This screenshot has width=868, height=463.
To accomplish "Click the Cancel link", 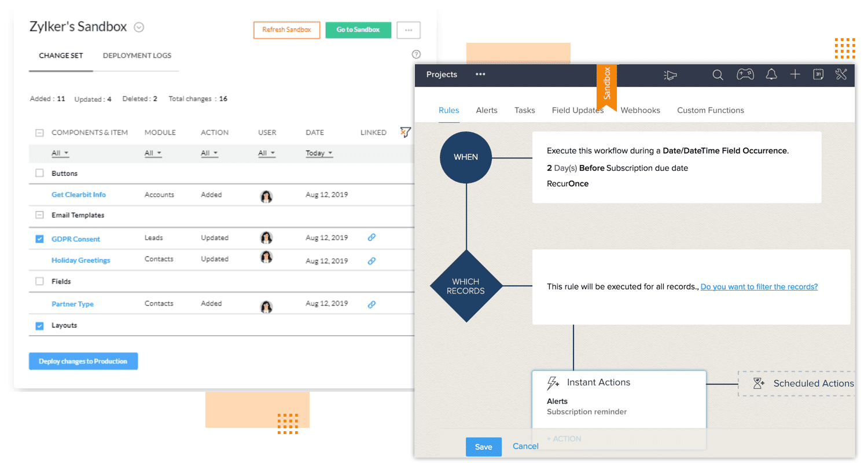I will tap(525, 446).
